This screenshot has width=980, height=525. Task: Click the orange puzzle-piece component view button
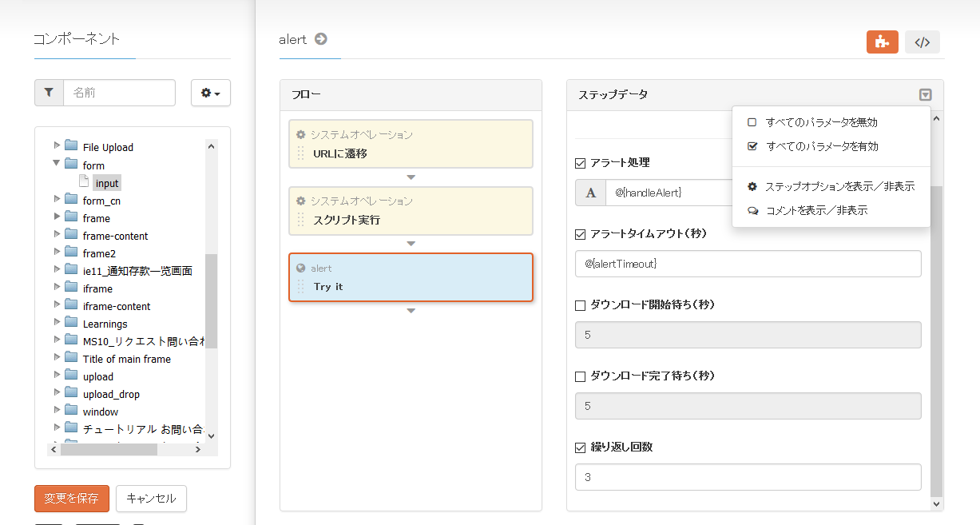[882, 42]
